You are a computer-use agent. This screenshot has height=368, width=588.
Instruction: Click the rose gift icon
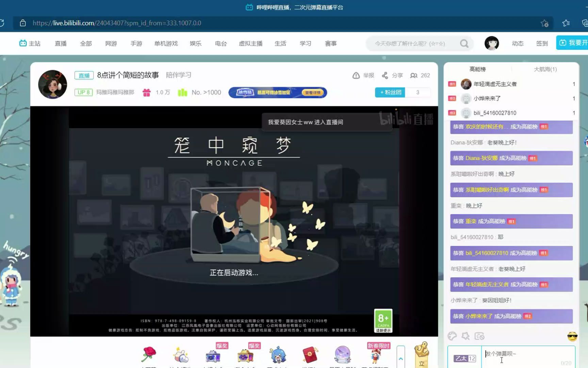point(149,354)
